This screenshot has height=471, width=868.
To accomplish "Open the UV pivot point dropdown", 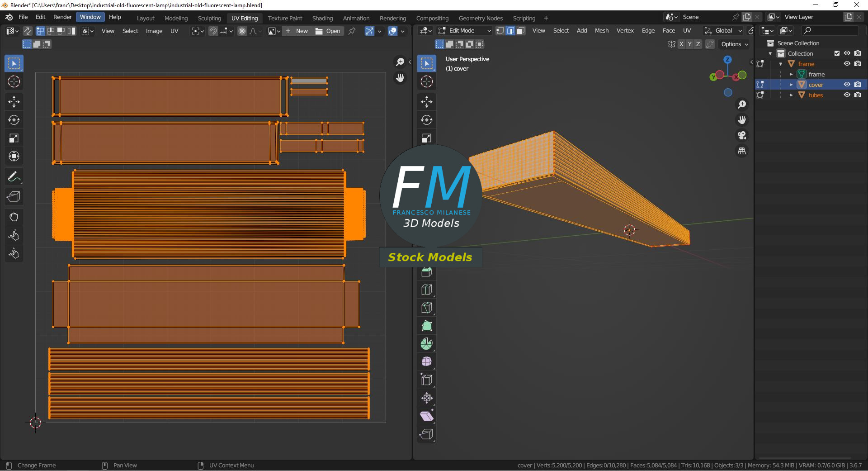I will [x=198, y=31].
